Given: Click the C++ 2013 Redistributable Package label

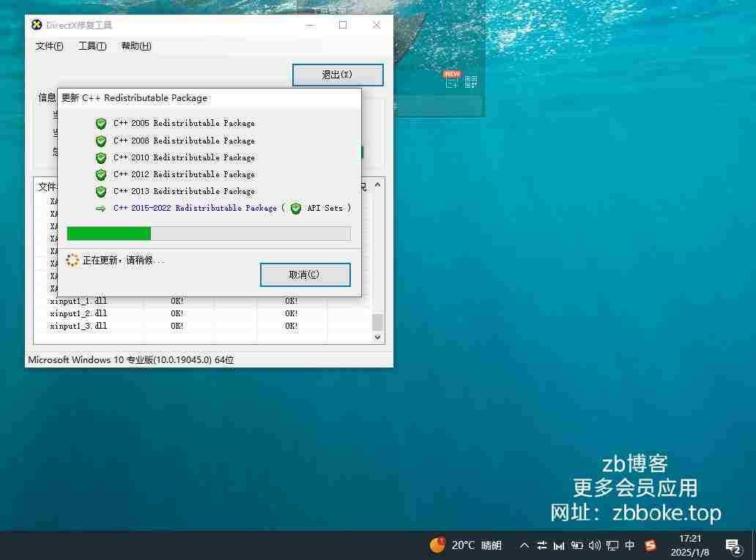Looking at the screenshot, I should [x=184, y=191].
